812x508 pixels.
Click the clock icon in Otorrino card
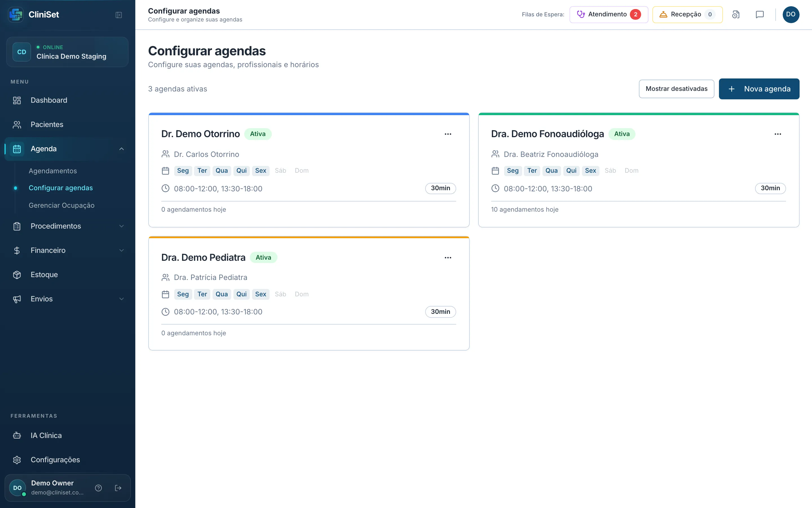click(166, 189)
